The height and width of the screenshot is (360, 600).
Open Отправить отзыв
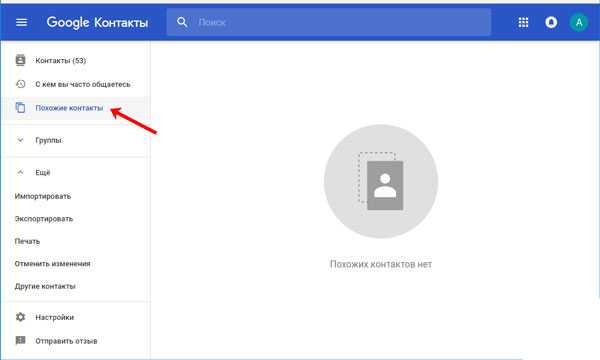coord(66,341)
